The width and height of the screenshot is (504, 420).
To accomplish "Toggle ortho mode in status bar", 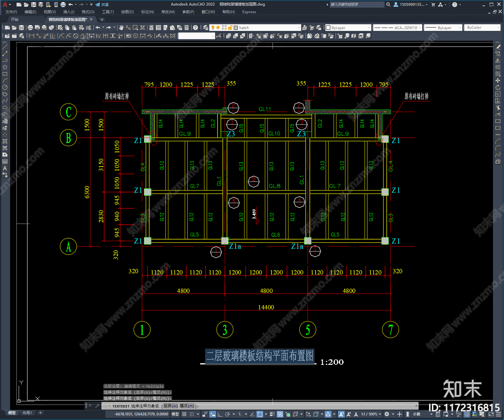I will point(220,414).
